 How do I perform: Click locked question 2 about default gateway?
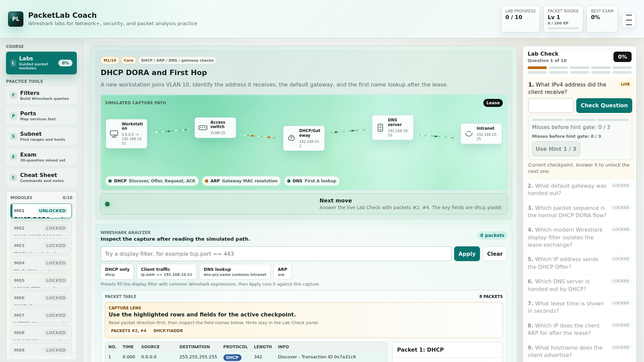580,190
